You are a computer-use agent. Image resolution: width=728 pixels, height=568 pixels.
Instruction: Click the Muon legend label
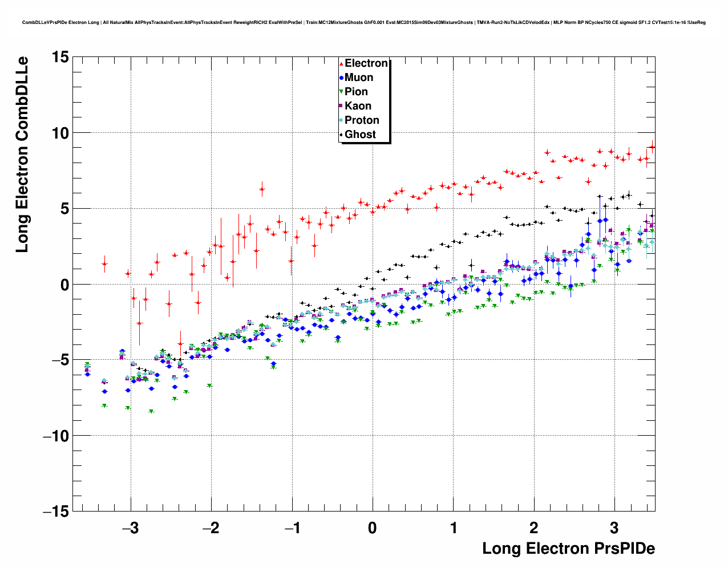359,78
